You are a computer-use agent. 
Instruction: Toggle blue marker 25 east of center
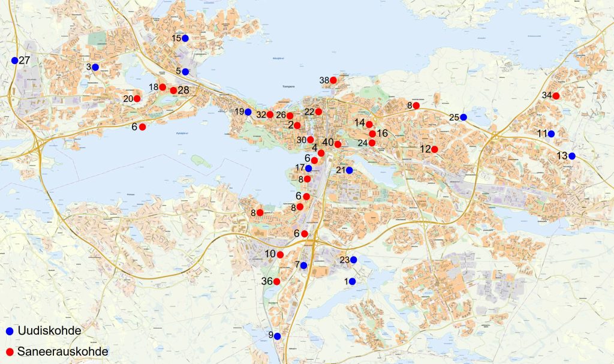pyautogui.click(x=462, y=118)
